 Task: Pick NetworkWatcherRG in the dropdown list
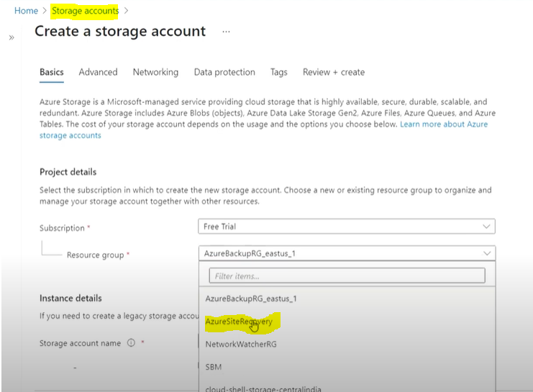347,344
